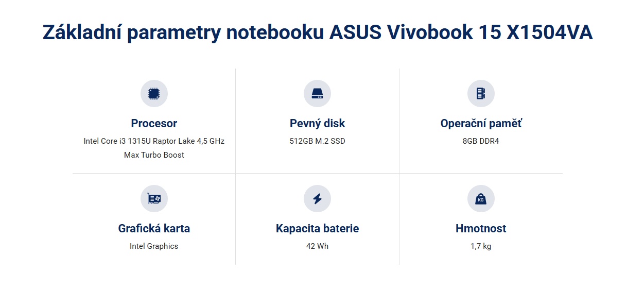Click the KG weight icon
Image resolution: width=644 pixels, height=289 pixels.
click(x=481, y=199)
